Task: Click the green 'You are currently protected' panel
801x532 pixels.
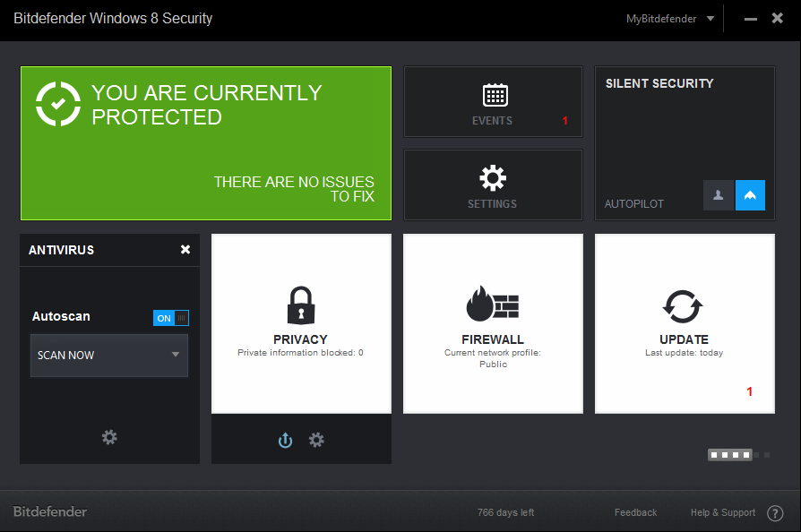Action: (x=206, y=143)
